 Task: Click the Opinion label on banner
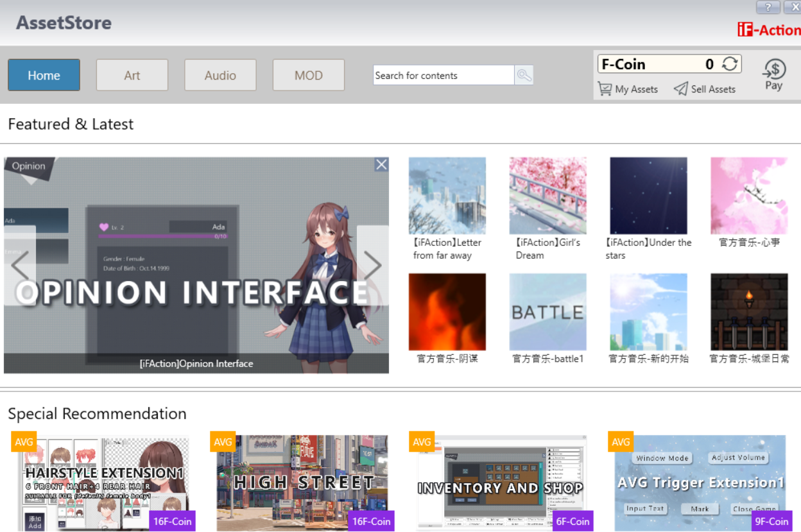[29, 166]
